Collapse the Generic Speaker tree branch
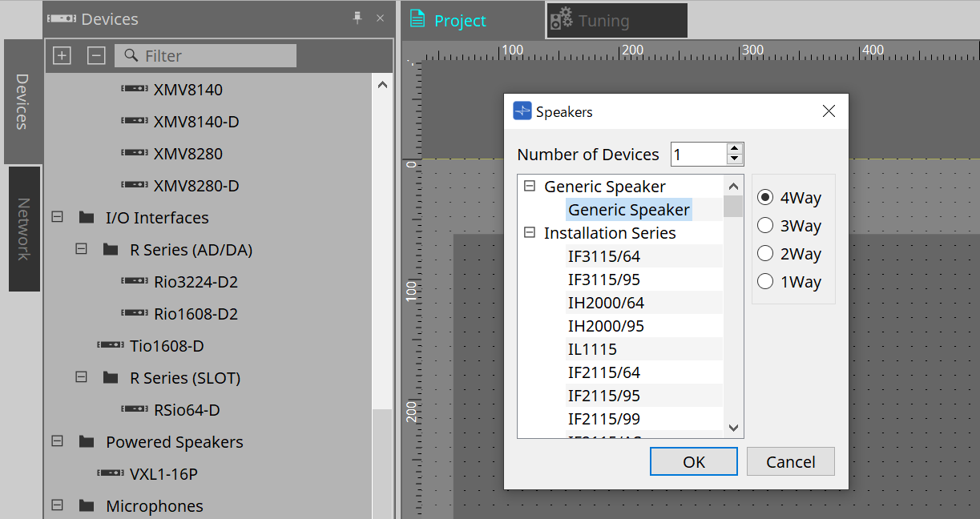980x519 pixels. point(529,185)
